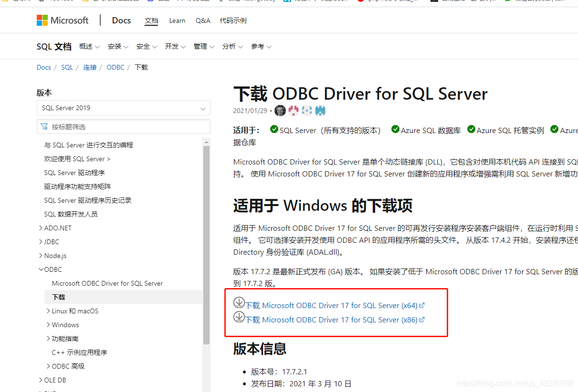Click the 下载 ODBC Driver for SQL Server heading

(x=360, y=94)
